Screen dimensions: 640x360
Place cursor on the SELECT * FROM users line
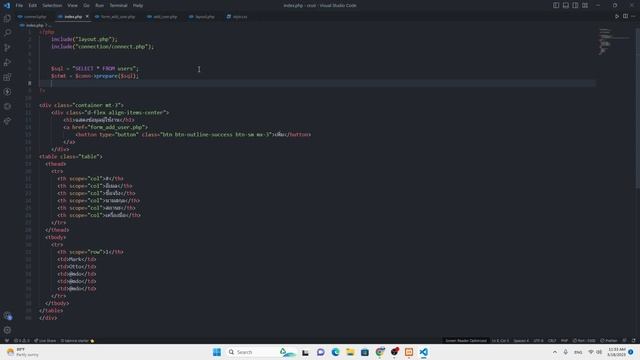95,69
